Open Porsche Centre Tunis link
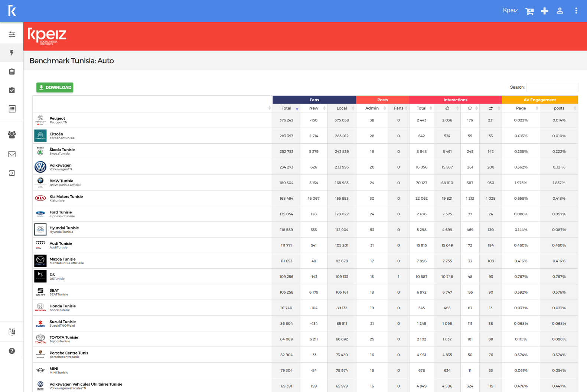587x392 pixels. tap(69, 353)
